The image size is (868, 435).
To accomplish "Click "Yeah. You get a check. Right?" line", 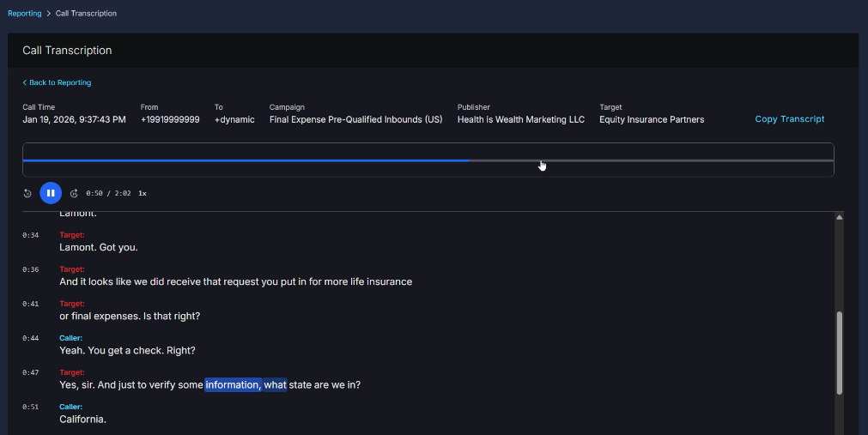I will coord(127,350).
